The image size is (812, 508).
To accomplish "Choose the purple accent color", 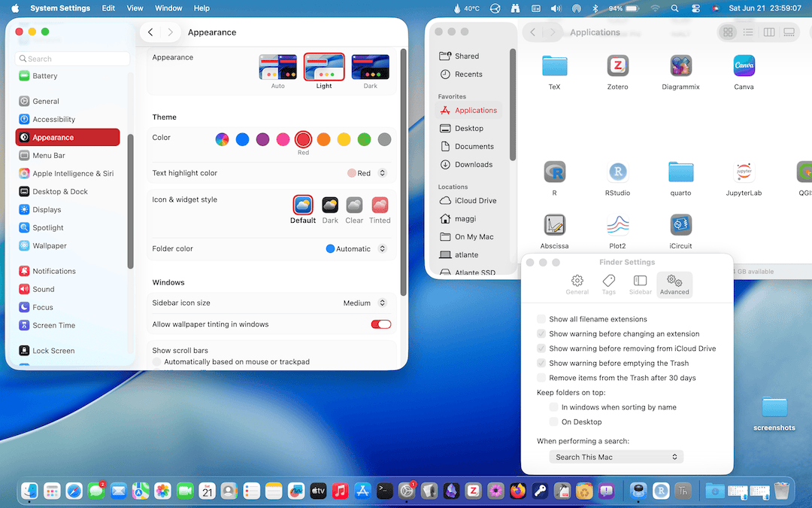I will 262,139.
